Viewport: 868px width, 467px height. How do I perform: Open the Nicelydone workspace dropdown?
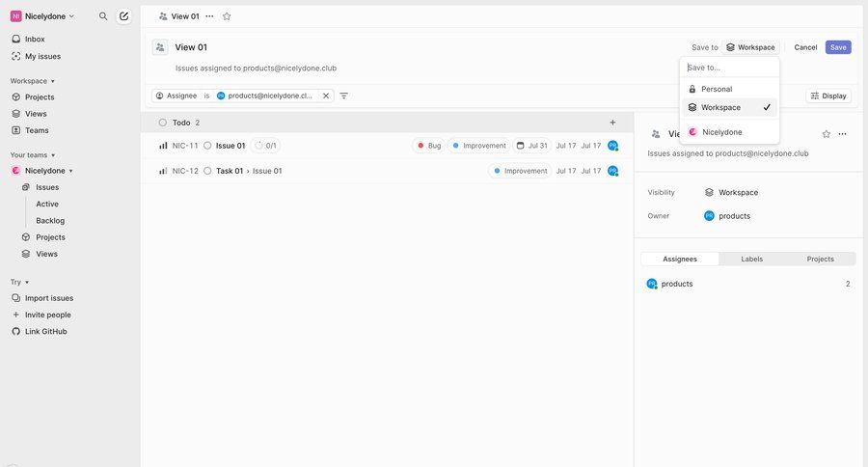(43, 16)
